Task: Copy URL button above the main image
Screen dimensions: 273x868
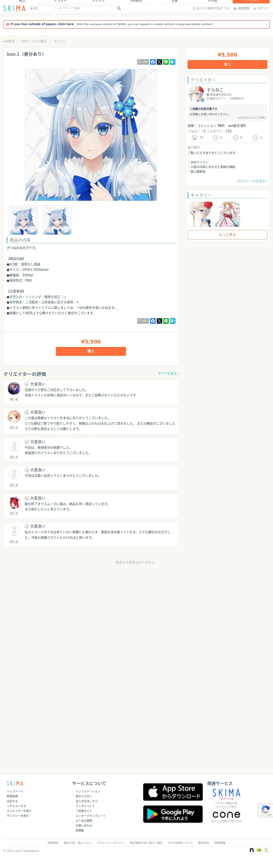Action: (x=143, y=62)
